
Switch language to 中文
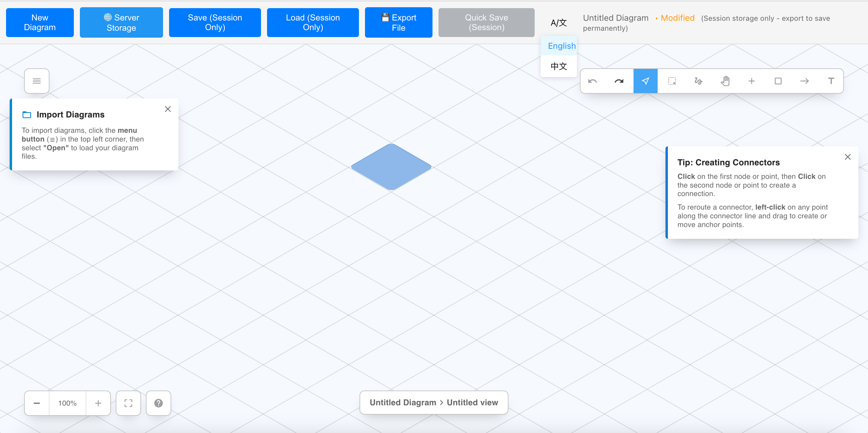pos(559,66)
